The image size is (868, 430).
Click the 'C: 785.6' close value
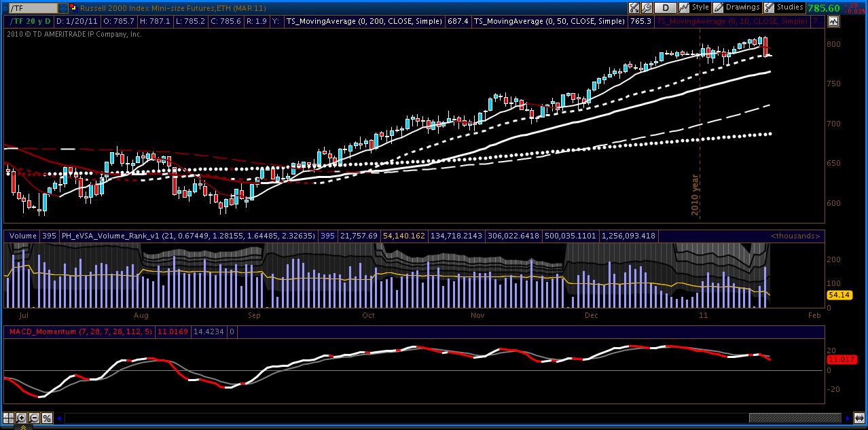tap(226, 21)
